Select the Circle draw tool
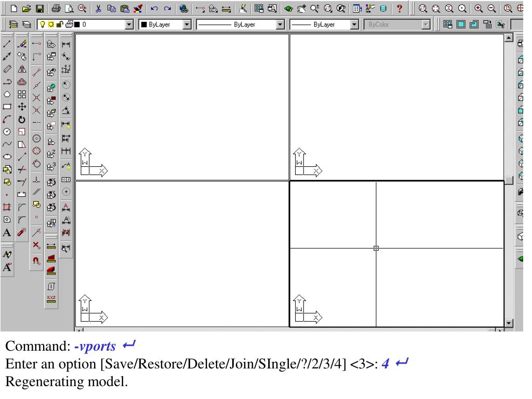The width and height of the screenshot is (532, 399). [x=7, y=132]
